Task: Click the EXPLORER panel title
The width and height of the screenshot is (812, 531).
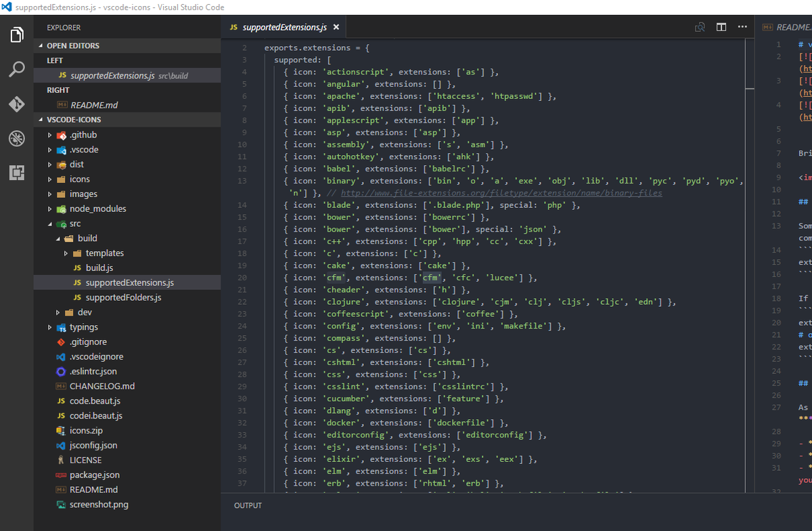Action: click(x=64, y=28)
